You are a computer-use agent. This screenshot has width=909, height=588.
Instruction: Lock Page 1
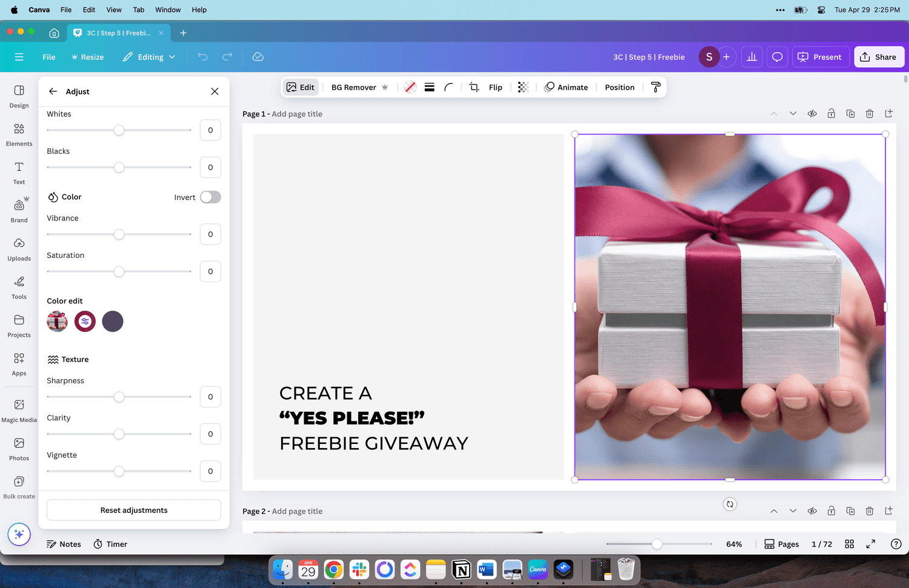tap(831, 114)
